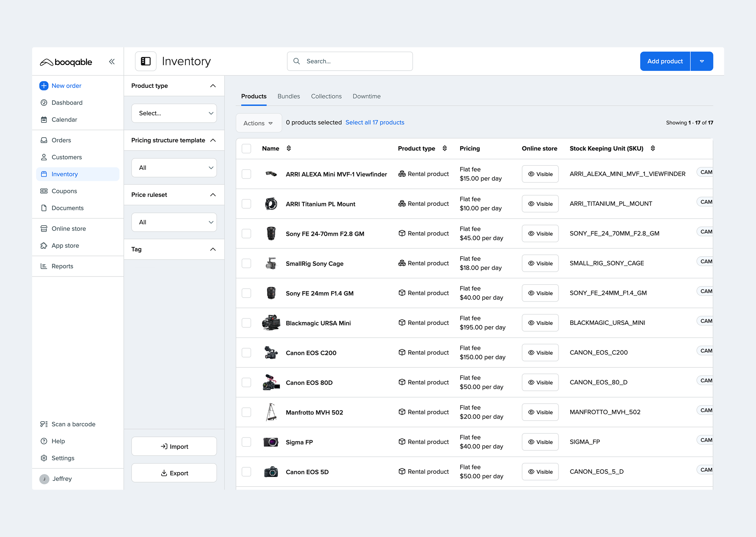This screenshot has width=756, height=537.
Task: Open the Actions dropdown
Action: (259, 123)
